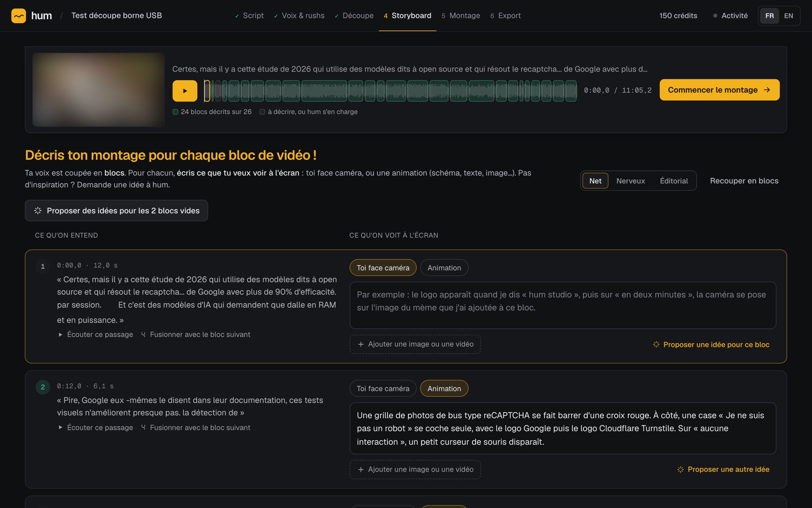The height and width of the screenshot is (508, 812).
Task: Click block number 1 badge
Action: (x=43, y=266)
